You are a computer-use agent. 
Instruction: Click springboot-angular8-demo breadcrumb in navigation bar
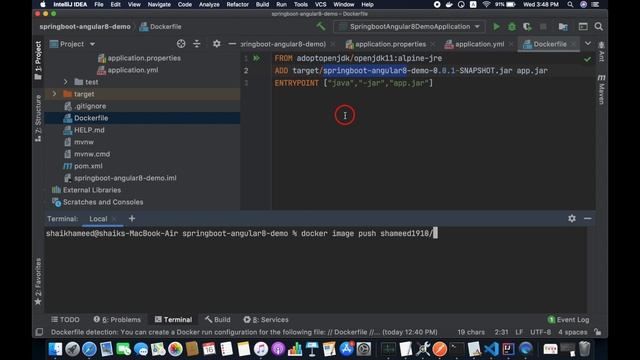(x=85, y=27)
